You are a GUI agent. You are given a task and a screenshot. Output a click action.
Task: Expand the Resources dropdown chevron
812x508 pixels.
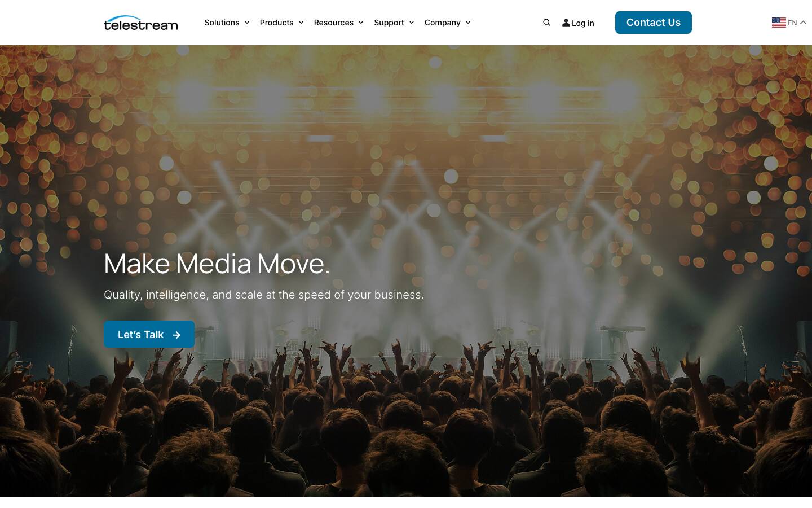[361, 23]
